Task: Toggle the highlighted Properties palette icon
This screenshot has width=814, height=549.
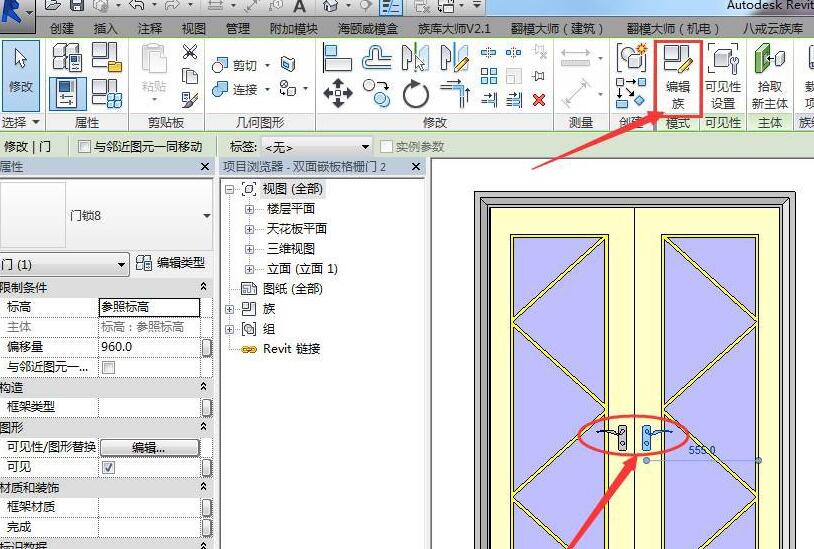Action: [x=67, y=93]
